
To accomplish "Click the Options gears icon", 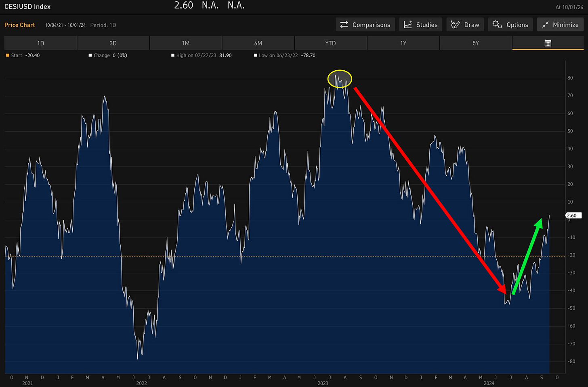I will click(x=497, y=25).
